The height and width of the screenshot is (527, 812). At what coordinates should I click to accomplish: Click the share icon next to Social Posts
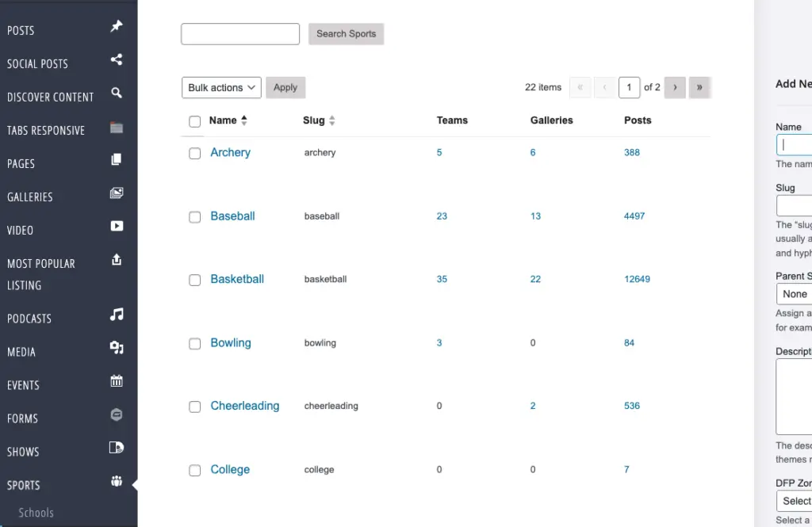click(117, 59)
